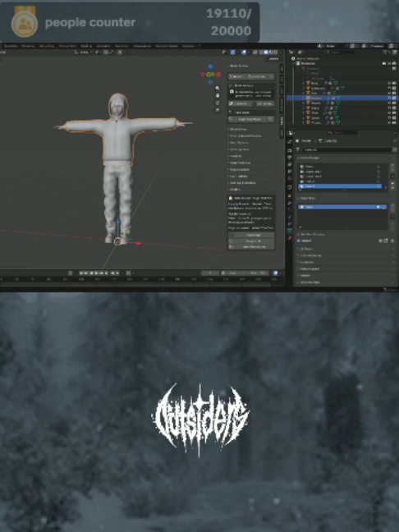Screen dimensions: 399x532
Task: Open the Modifiers wrench icon in Properties
Action: tap(290, 203)
